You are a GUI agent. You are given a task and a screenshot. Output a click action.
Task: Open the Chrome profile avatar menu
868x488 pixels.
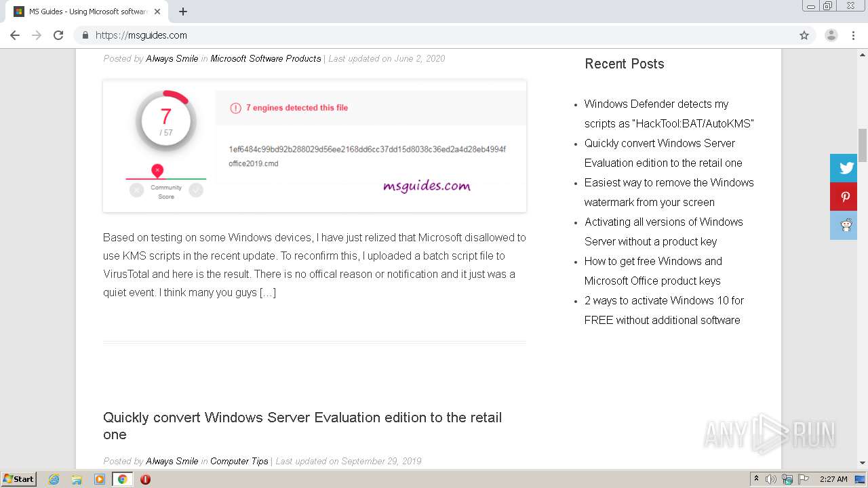click(x=831, y=35)
